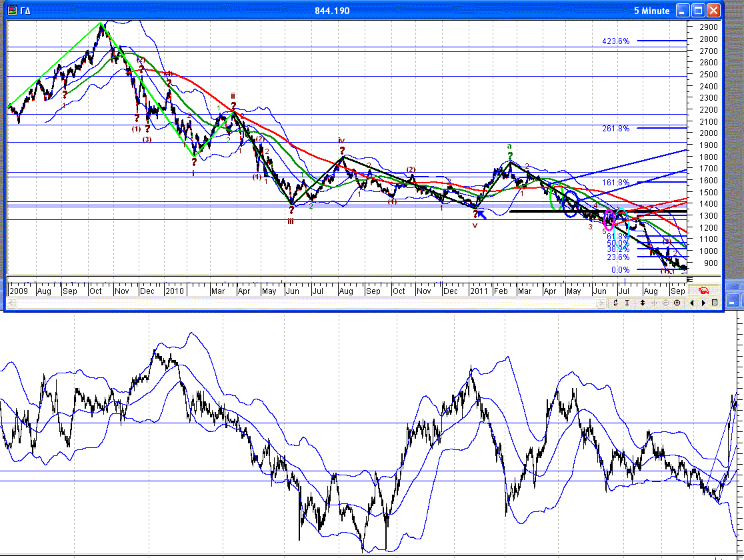Image resolution: width=744 pixels, height=560 pixels.
Task: Minimize the chart window
Action: coord(682,11)
